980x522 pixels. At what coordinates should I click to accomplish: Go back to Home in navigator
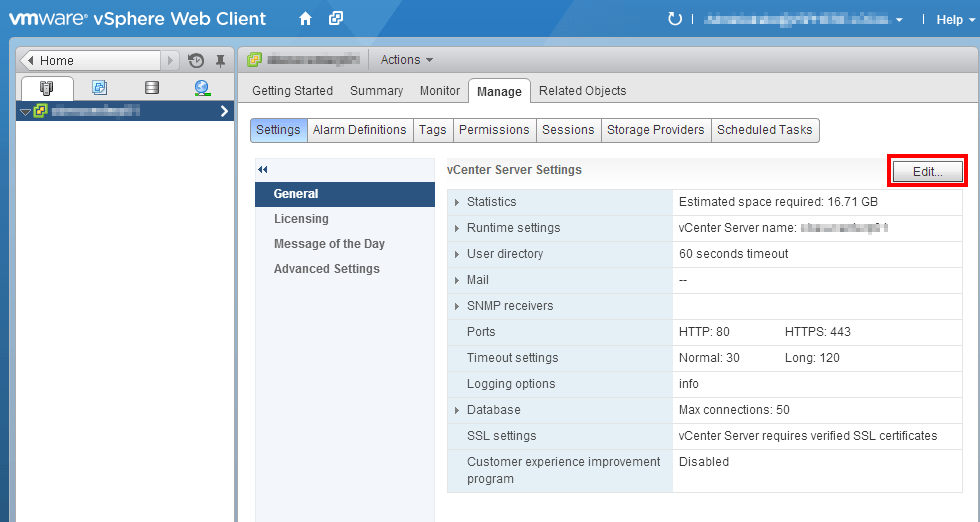[91, 61]
